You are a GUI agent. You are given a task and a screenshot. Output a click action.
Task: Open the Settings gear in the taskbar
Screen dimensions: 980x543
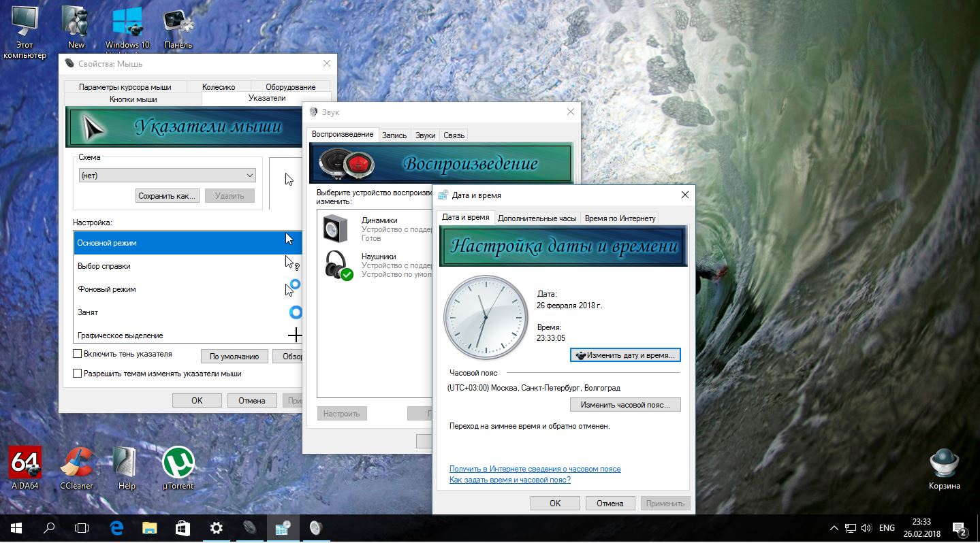216,528
